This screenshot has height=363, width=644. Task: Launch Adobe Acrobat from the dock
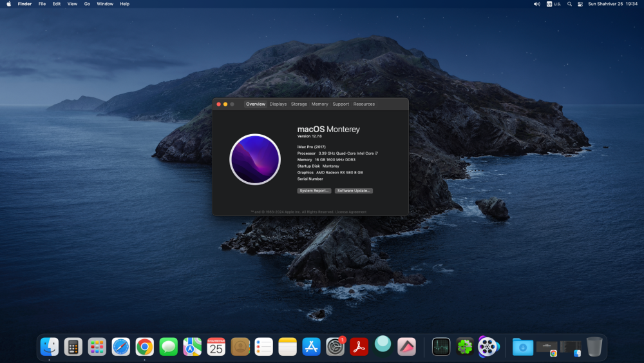click(359, 346)
